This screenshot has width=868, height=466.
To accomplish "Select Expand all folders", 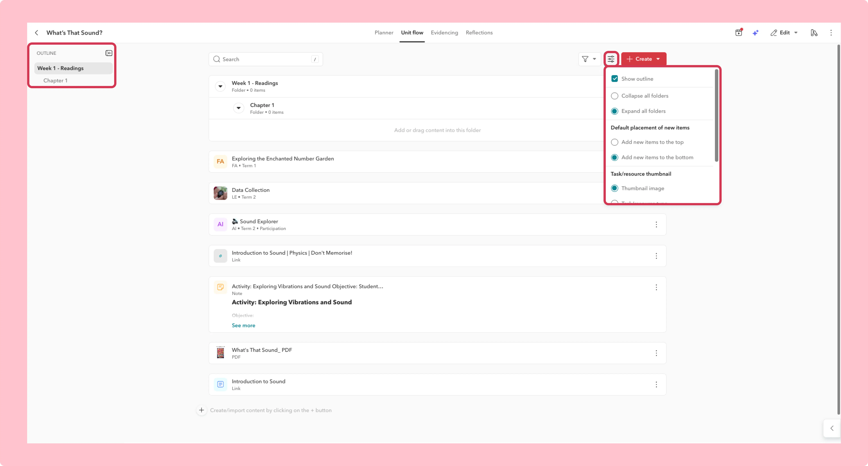I will pyautogui.click(x=614, y=111).
